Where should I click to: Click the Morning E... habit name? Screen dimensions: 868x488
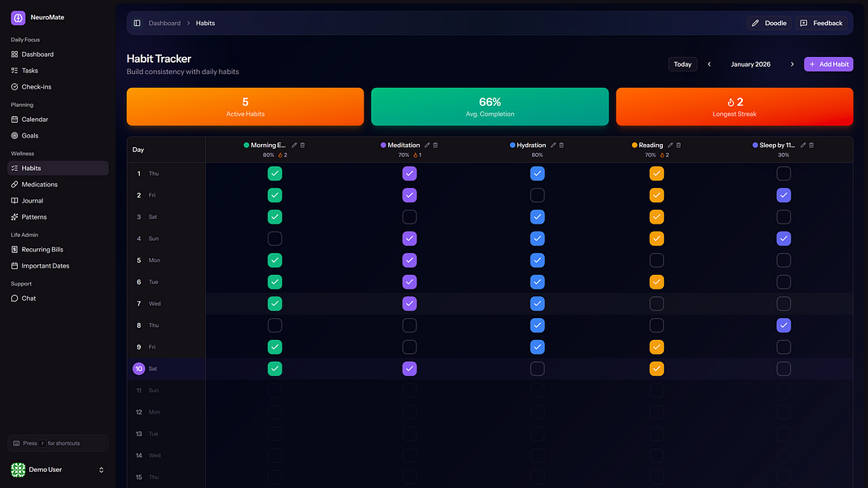pyautogui.click(x=268, y=145)
